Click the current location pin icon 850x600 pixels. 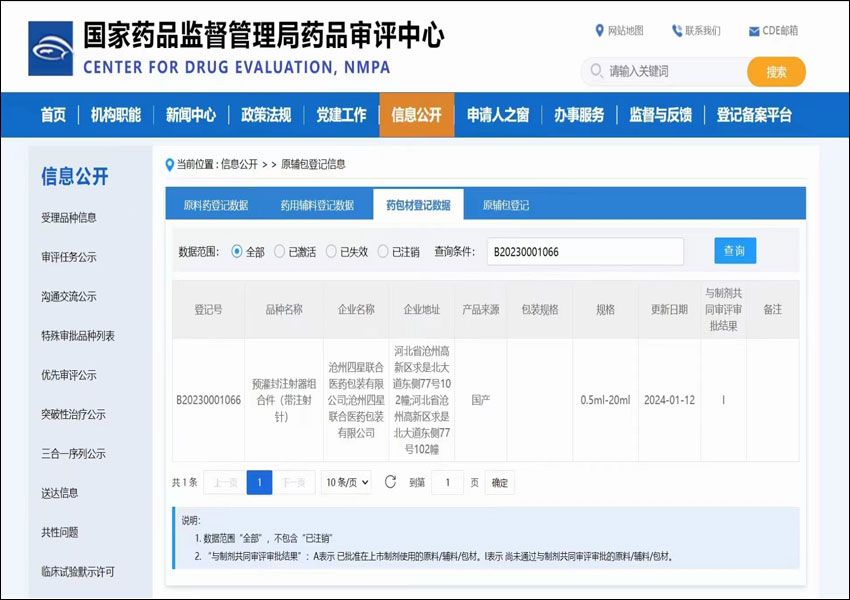coord(170,164)
